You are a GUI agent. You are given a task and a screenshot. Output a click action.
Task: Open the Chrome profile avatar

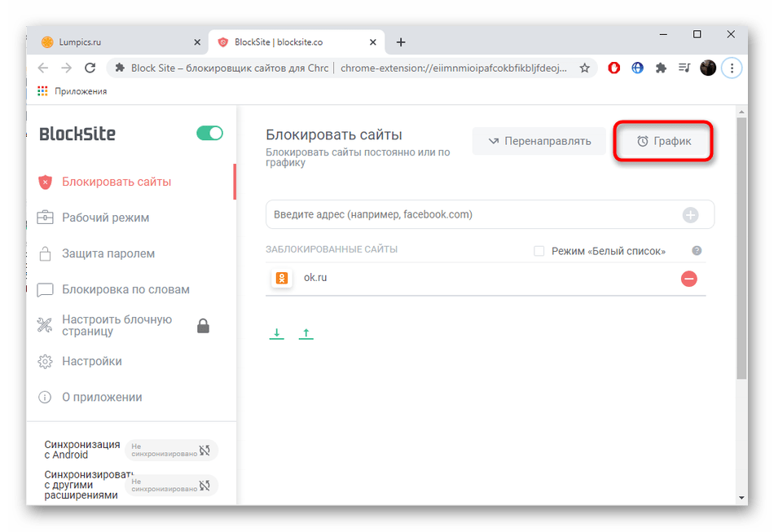(708, 68)
